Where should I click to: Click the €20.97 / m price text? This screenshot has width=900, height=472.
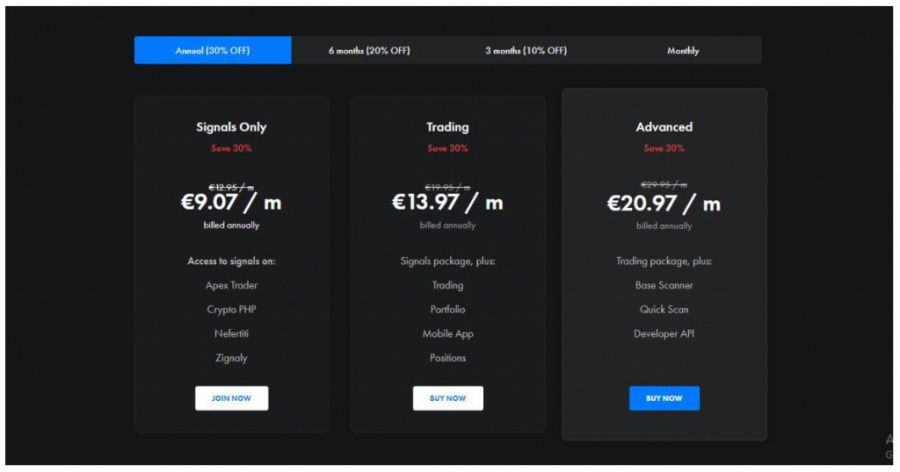point(664,203)
